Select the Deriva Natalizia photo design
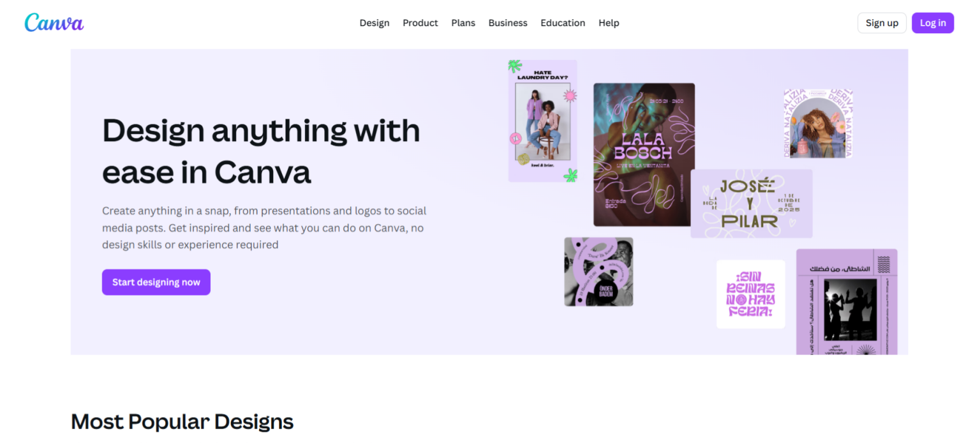 (x=818, y=123)
